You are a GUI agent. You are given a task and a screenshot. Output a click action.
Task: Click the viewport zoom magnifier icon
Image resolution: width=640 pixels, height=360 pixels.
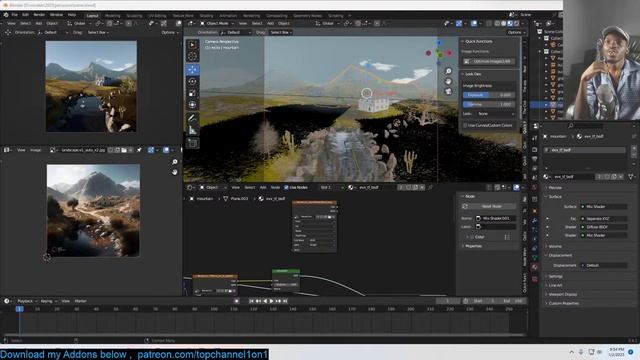click(x=448, y=71)
